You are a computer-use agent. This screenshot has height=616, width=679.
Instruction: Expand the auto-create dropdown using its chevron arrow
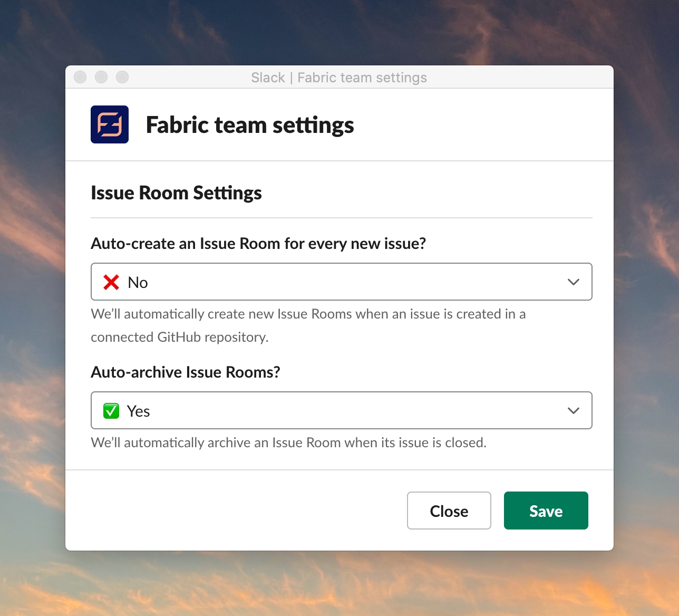coord(573,282)
